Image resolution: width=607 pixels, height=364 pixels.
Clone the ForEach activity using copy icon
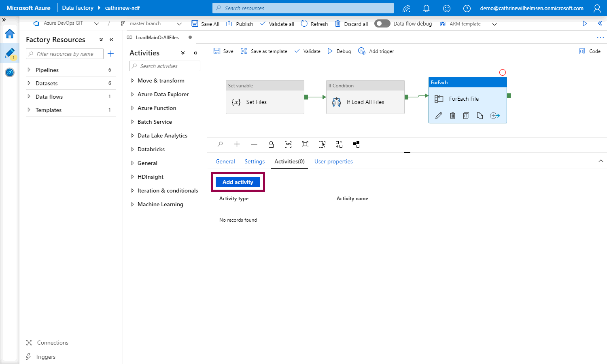tap(480, 116)
